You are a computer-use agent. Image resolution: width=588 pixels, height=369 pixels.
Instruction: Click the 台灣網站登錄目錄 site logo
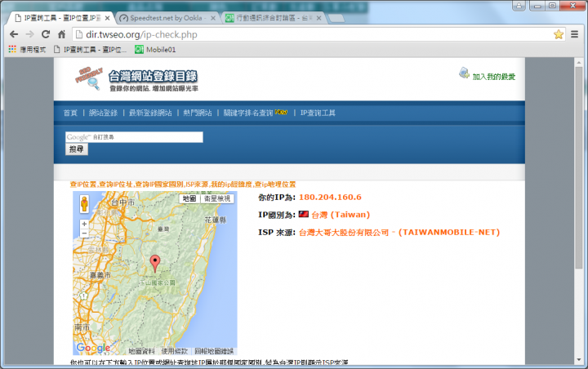click(x=137, y=80)
